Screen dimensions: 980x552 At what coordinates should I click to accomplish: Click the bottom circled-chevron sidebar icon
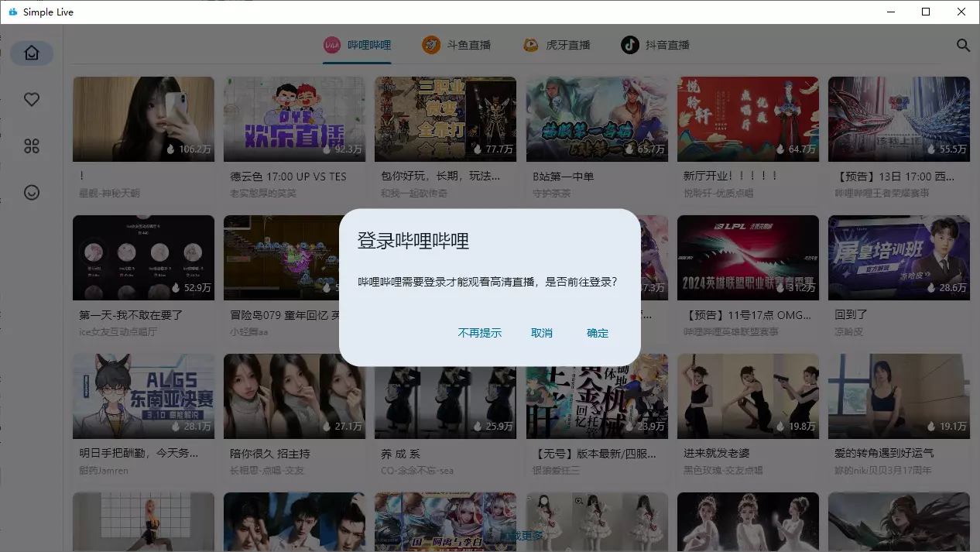pyautogui.click(x=32, y=193)
